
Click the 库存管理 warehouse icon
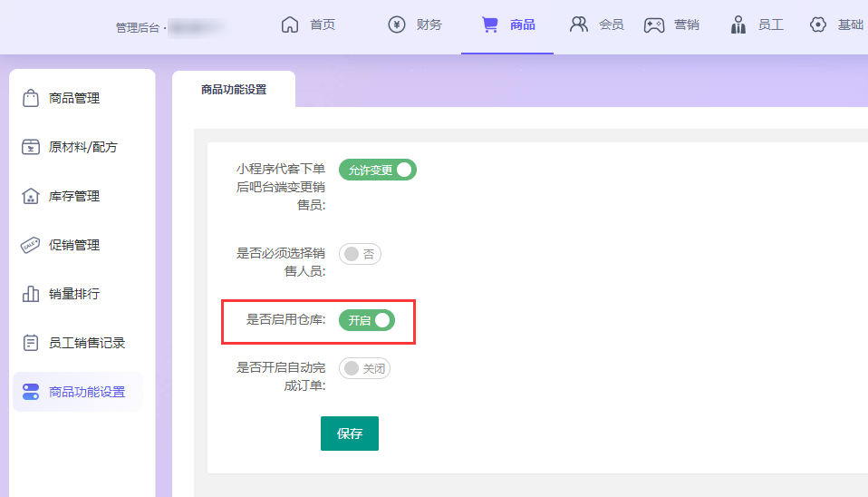click(x=31, y=196)
